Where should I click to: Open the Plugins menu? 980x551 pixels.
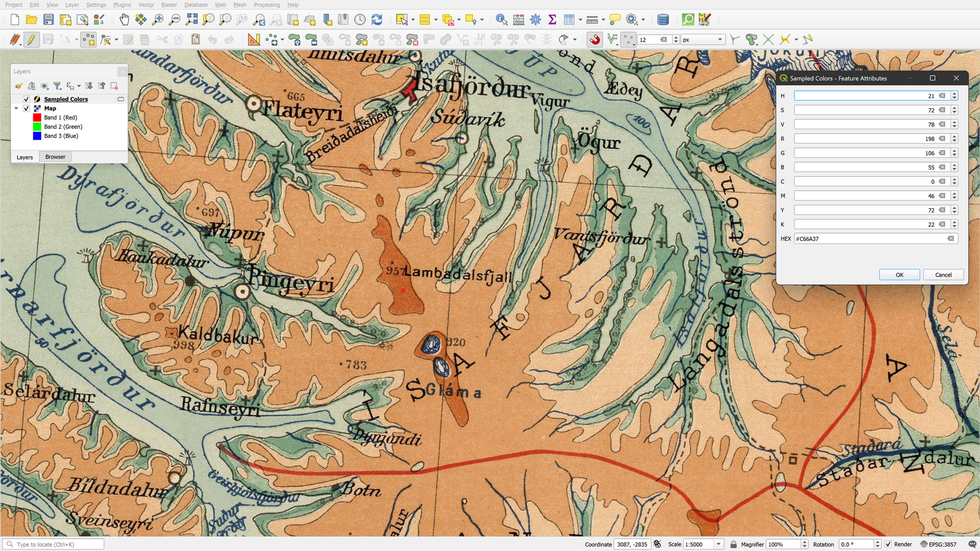(x=122, y=5)
